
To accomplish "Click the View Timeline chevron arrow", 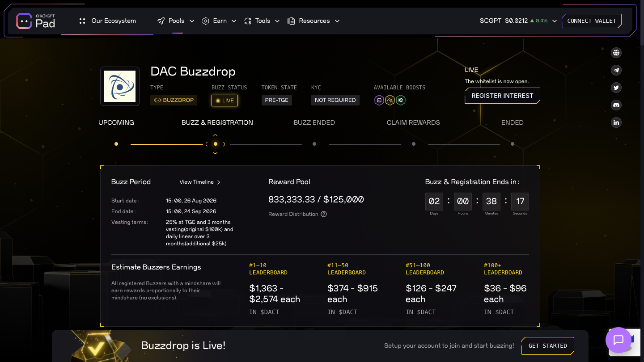I will (x=219, y=182).
